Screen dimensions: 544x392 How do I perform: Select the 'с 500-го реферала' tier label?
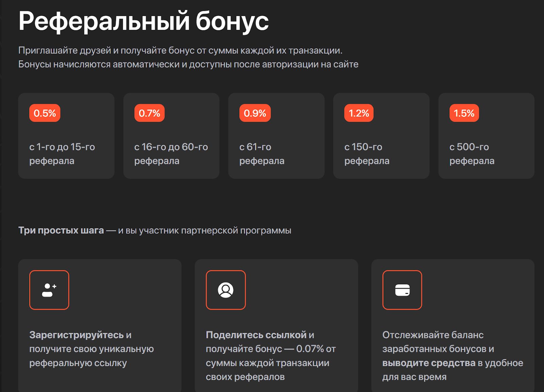point(472,154)
